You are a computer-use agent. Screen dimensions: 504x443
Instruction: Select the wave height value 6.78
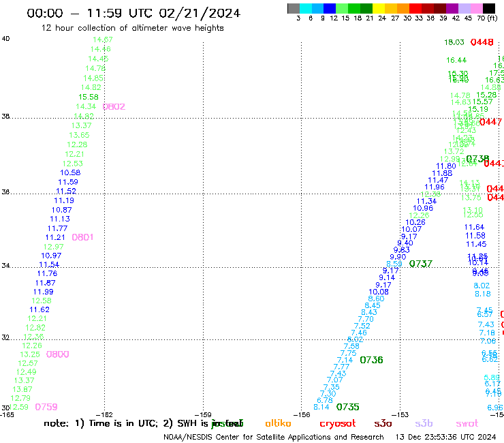click(x=325, y=400)
